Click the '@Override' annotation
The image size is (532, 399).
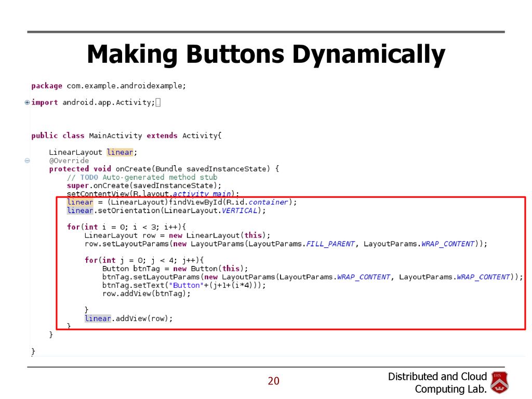[x=69, y=161]
